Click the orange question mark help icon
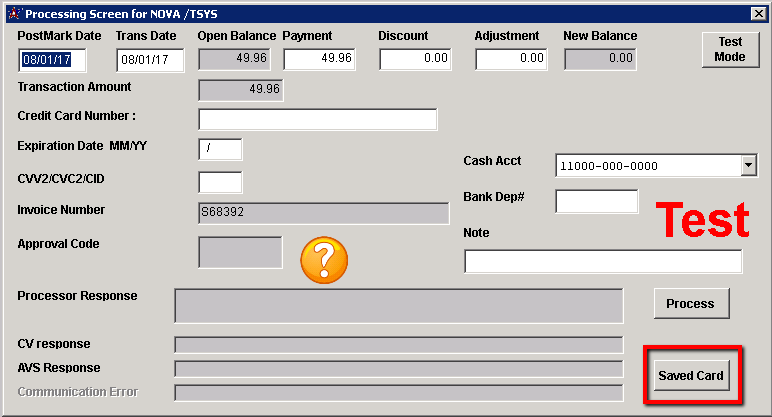 [324, 260]
